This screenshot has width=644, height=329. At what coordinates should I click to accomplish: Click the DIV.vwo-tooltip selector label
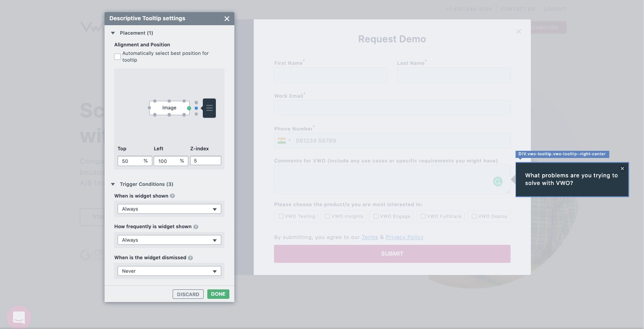click(x=562, y=154)
